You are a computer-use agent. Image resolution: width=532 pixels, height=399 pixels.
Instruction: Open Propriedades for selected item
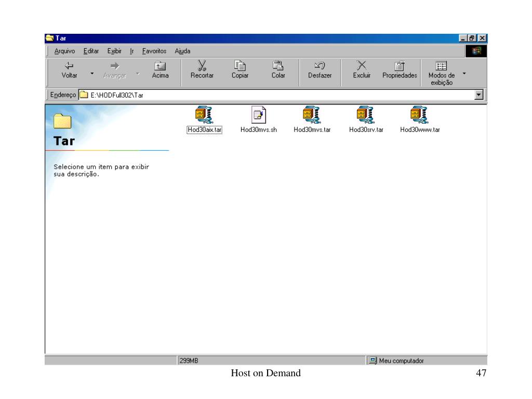coord(400,70)
